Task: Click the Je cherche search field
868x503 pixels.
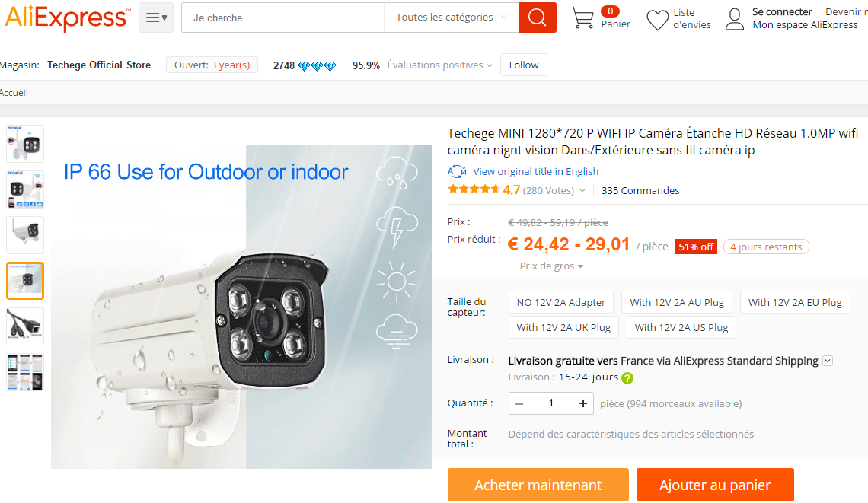Action: (283, 18)
